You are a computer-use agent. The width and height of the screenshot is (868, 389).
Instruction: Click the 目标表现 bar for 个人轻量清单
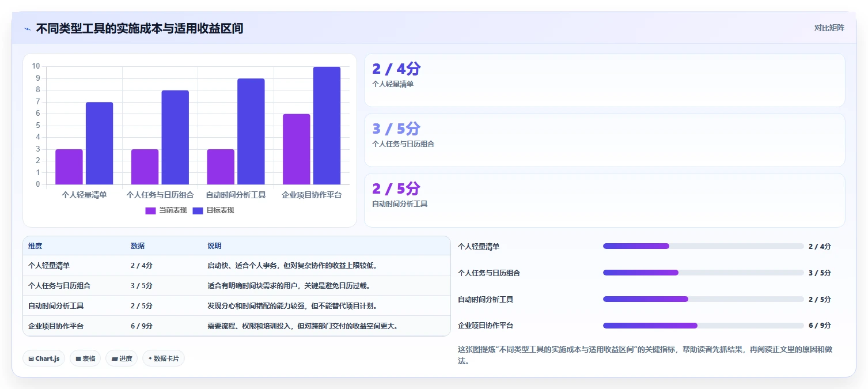click(100, 143)
